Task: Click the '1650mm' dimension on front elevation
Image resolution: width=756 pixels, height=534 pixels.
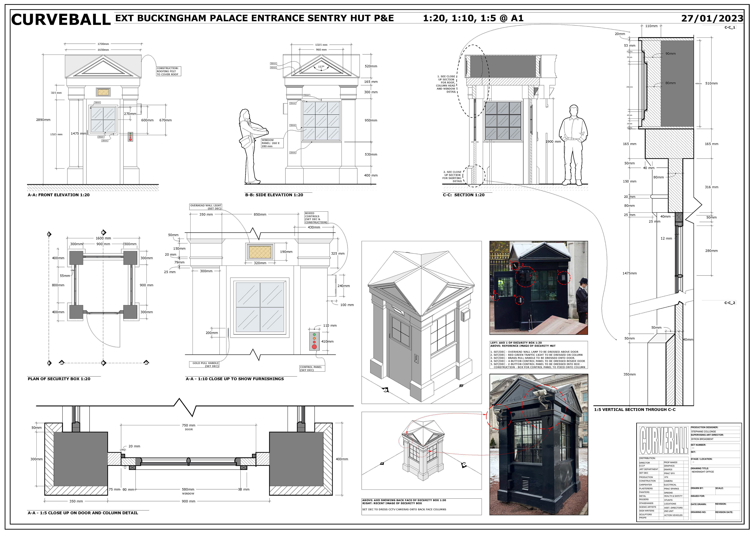Action: [x=103, y=50]
